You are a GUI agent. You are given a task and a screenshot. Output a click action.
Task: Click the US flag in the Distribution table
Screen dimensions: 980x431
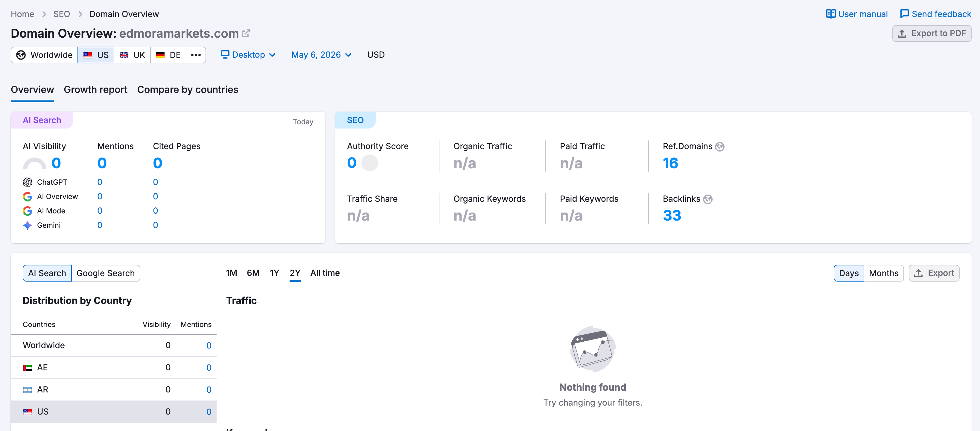tap(28, 412)
